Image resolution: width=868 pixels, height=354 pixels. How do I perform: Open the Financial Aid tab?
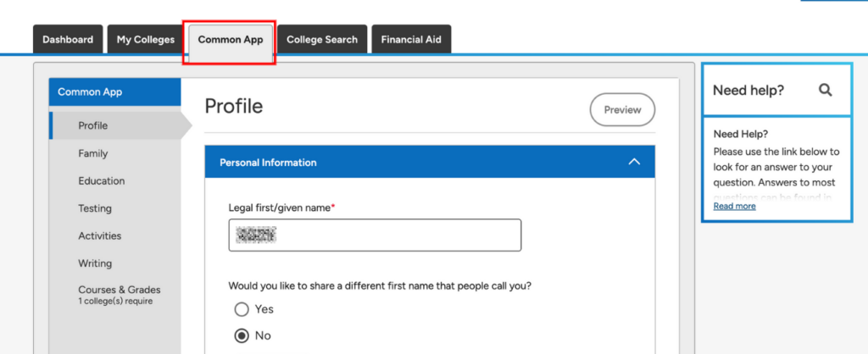pyautogui.click(x=411, y=40)
